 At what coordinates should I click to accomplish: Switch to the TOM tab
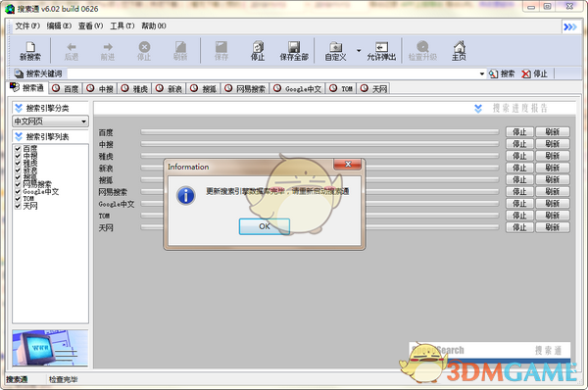coord(341,88)
